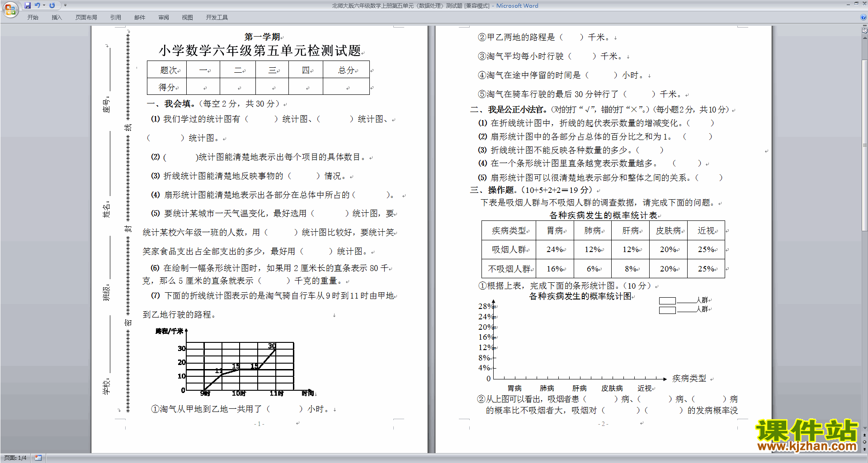Image resolution: width=868 pixels, height=463 pixels.
Task: Click the chart title 各种疾病发生的概率统计图
Action: pyautogui.click(x=580, y=296)
